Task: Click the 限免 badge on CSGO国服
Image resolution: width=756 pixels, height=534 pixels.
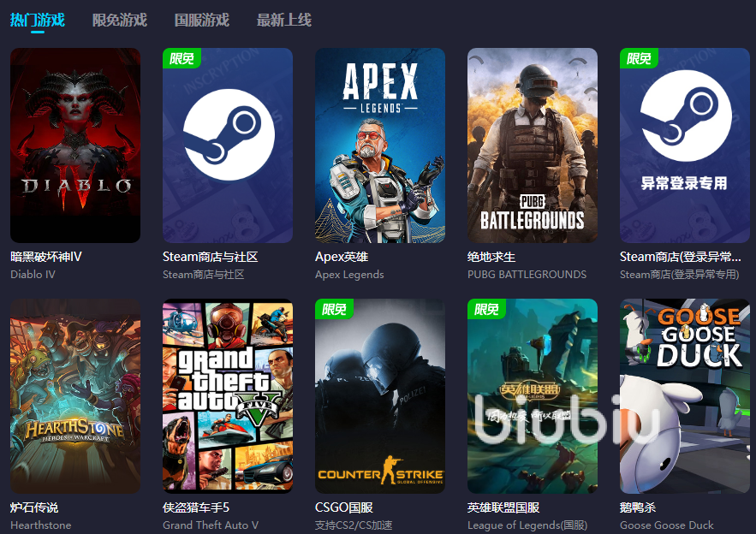Action: coord(334,309)
